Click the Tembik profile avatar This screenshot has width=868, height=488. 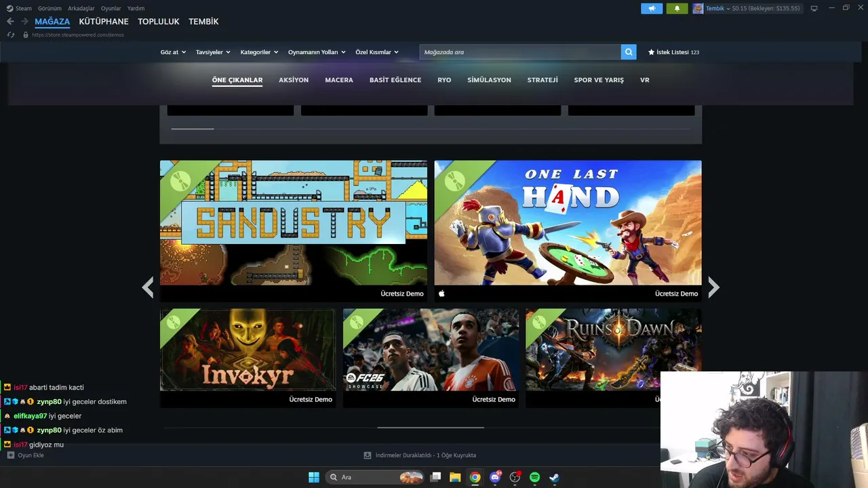click(698, 8)
